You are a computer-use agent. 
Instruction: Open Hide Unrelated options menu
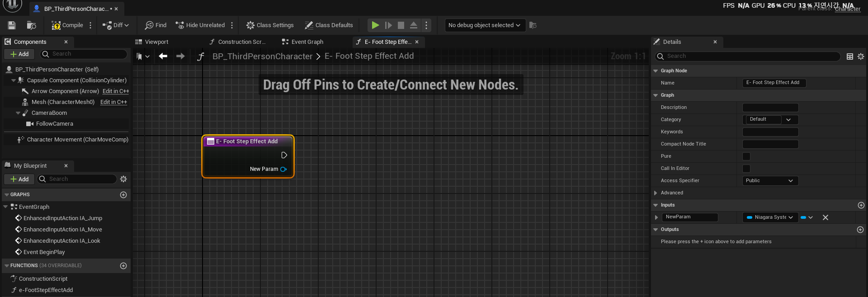tap(232, 25)
